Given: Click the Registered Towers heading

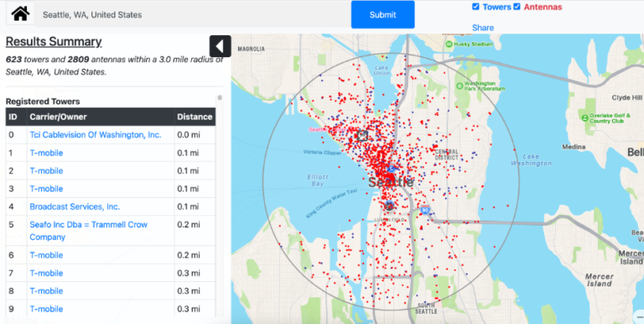Looking at the screenshot, I should click(x=43, y=102).
